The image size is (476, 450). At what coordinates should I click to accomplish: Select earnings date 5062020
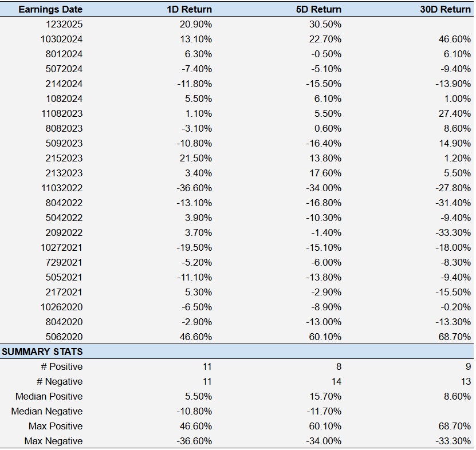point(64,337)
